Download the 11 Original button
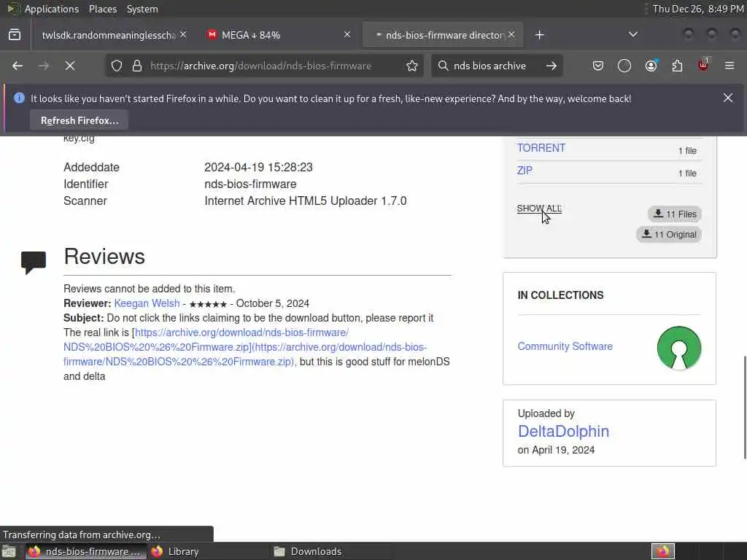 (x=669, y=234)
